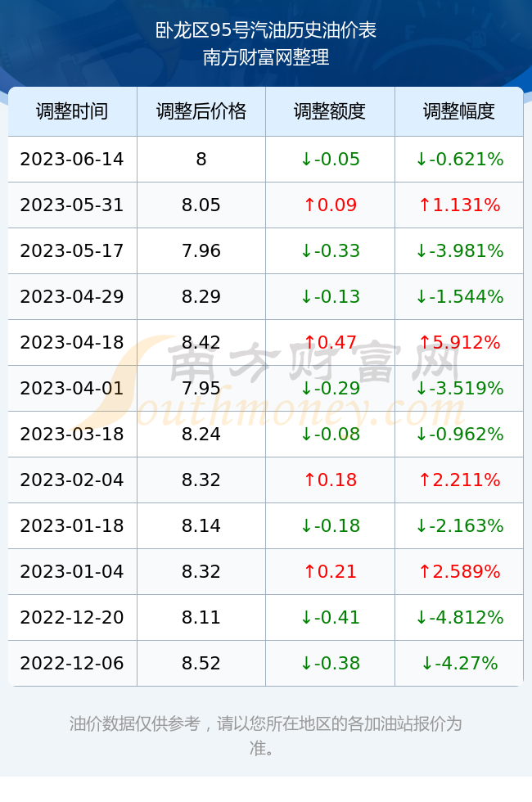
Task: Click the red ↑0.21 adjustment value
Action: pyautogui.click(x=330, y=571)
